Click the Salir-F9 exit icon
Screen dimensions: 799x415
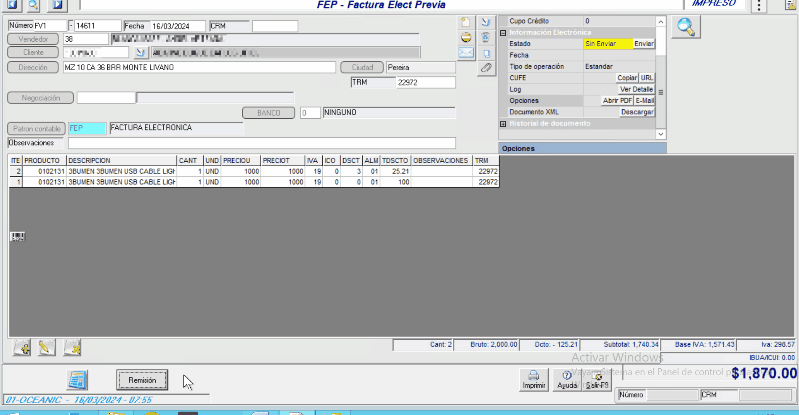597,378
